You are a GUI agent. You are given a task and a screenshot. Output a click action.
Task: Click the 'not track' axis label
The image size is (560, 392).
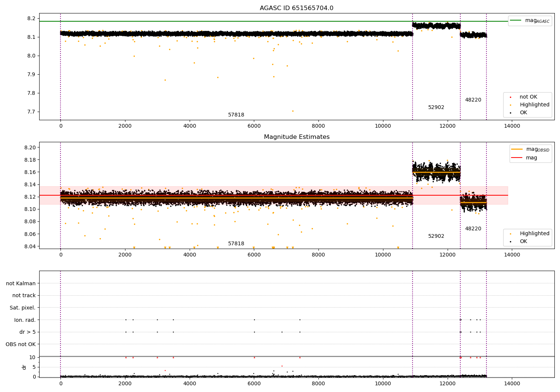24,296
